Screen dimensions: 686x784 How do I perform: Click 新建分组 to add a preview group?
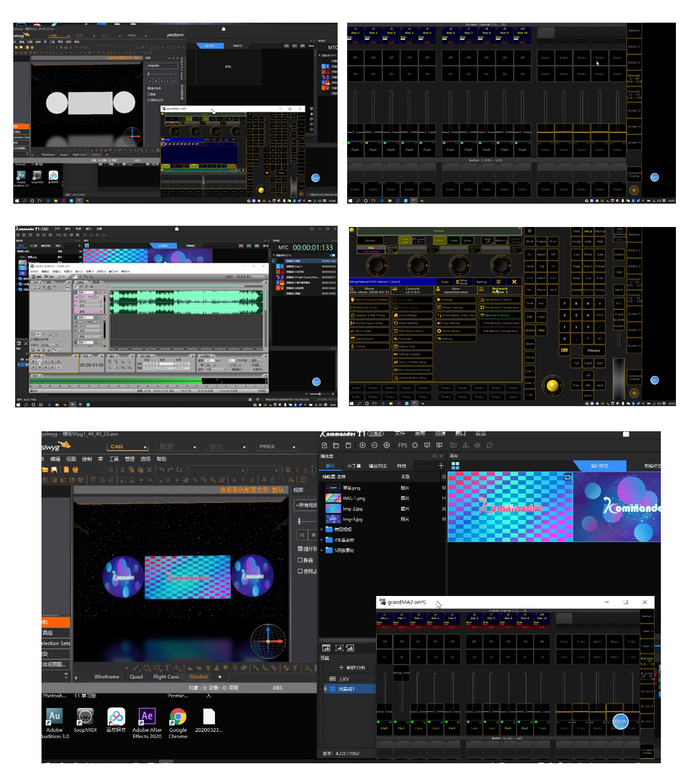[352, 668]
